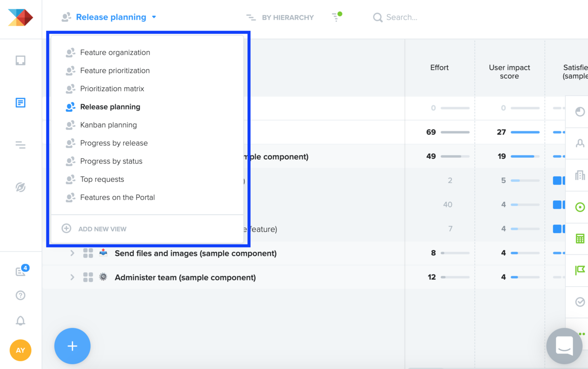Image resolution: width=588 pixels, height=369 pixels.
Task: Open notes icon with badge 4
Action: coord(22,271)
